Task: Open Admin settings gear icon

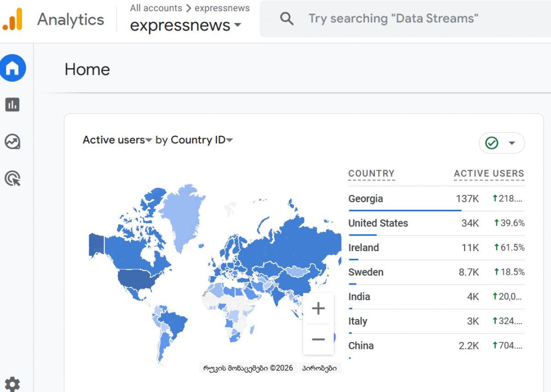Action: 12,384
